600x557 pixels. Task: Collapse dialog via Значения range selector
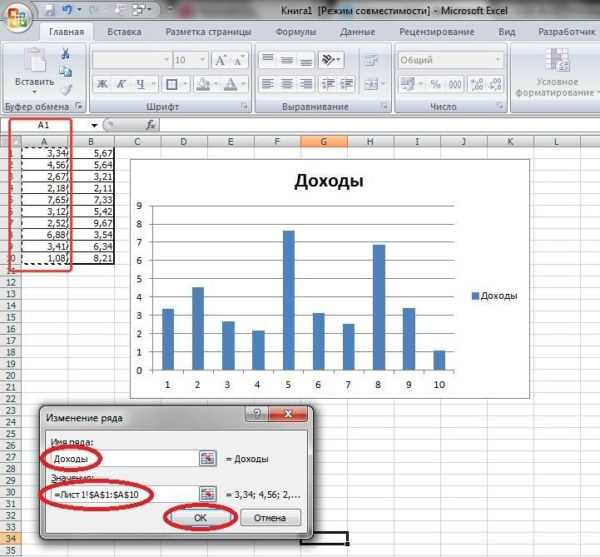pos(208,494)
